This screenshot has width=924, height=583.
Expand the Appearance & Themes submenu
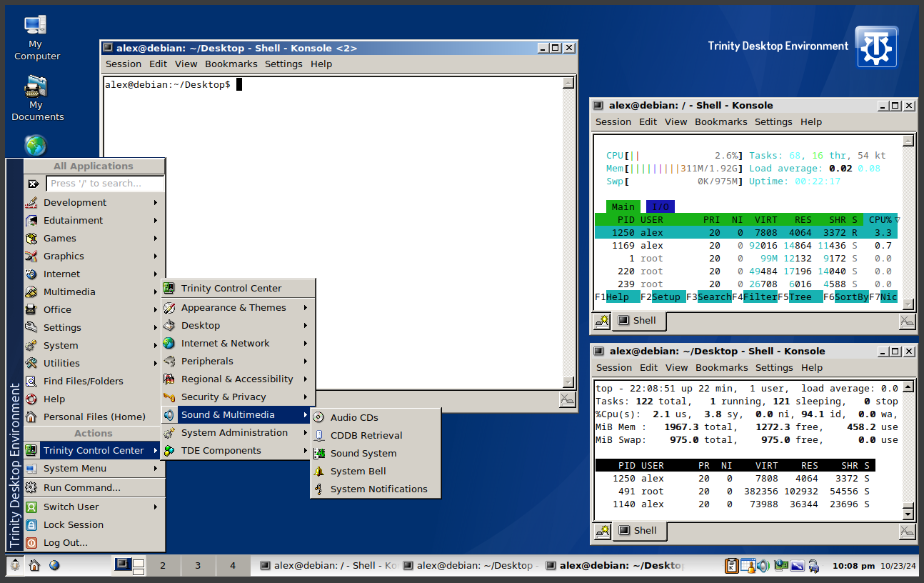[233, 308]
